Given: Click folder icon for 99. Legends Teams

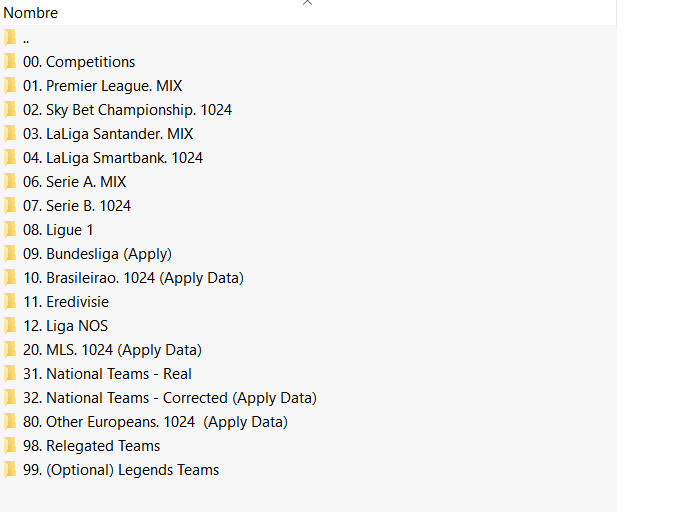Looking at the screenshot, I should coord(10,470).
